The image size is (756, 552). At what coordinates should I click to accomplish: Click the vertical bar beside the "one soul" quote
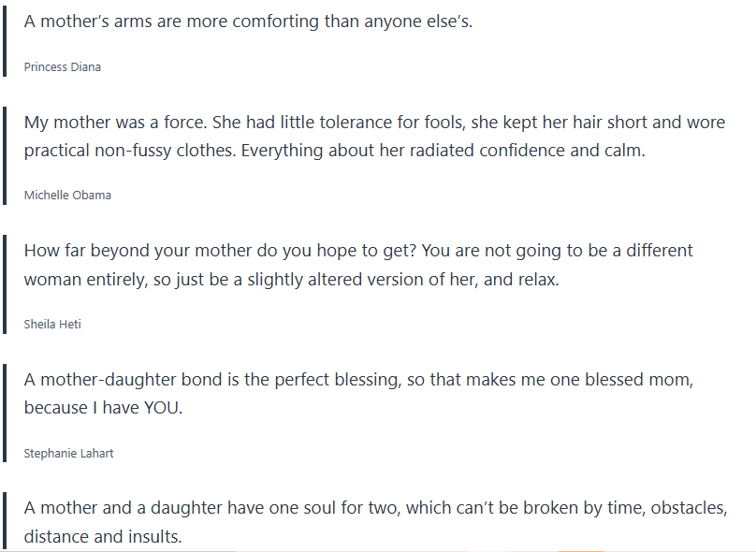click(5, 521)
